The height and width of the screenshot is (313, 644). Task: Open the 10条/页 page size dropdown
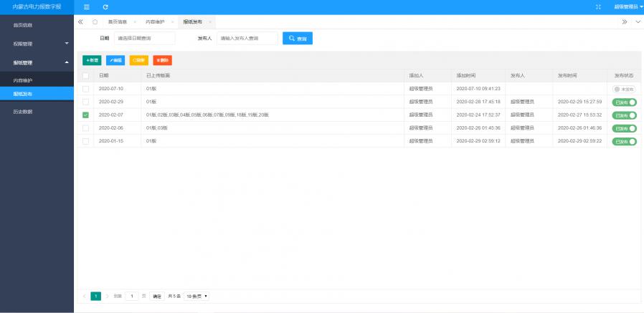[196, 296]
